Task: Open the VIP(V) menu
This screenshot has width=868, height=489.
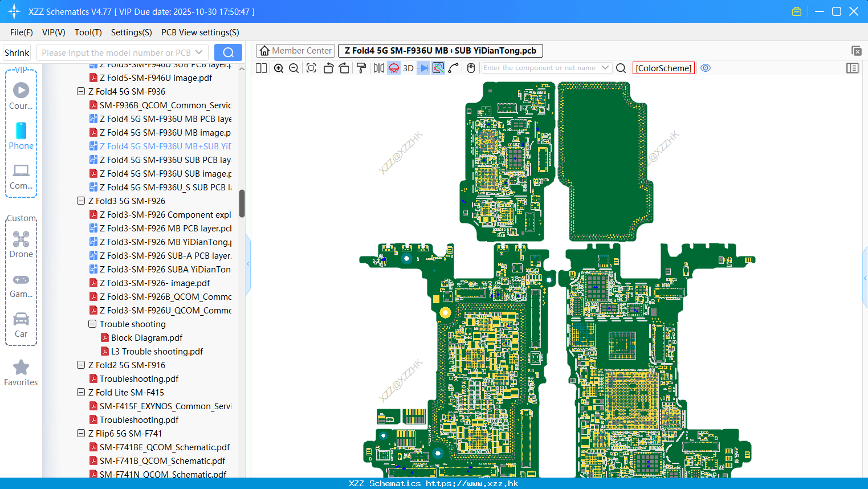Action: [x=54, y=32]
